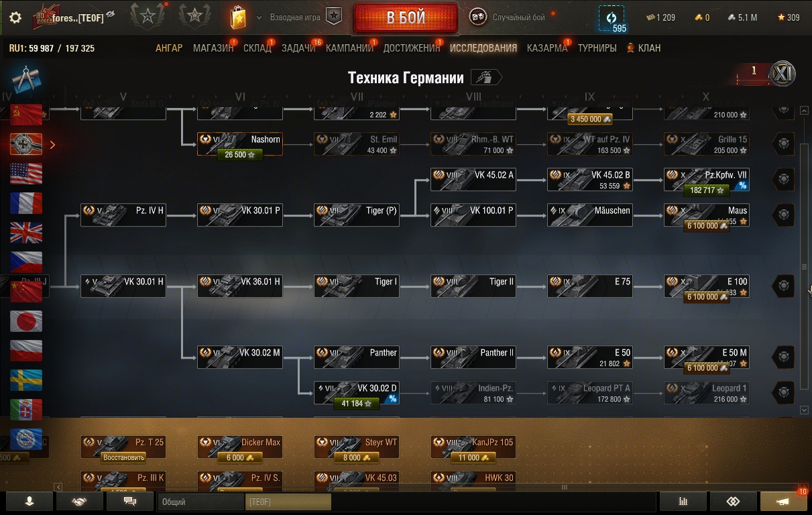
Task: Toggle the hidden status eye icon
Action: pyautogui.click(x=111, y=14)
